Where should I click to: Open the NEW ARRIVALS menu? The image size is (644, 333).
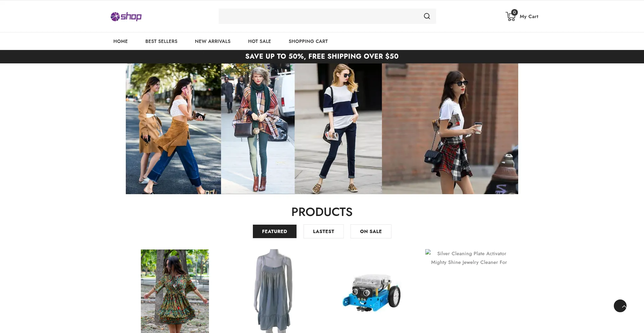(213, 41)
